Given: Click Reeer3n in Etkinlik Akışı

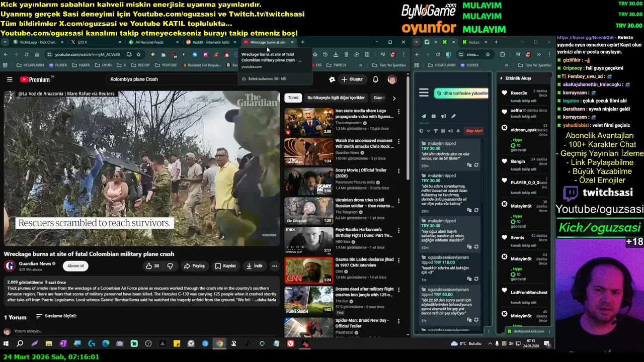Looking at the screenshot, I should [x=519, y=93].
